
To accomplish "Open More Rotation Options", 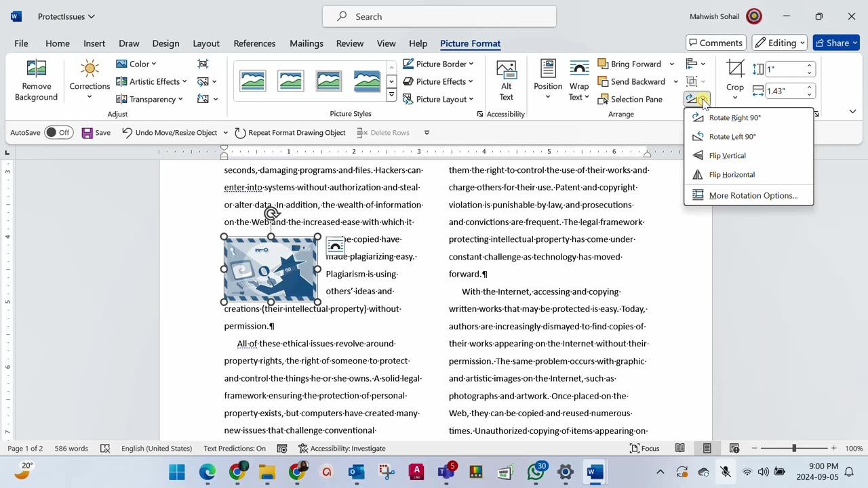I will pyautogui.click(x=749, y=195).
